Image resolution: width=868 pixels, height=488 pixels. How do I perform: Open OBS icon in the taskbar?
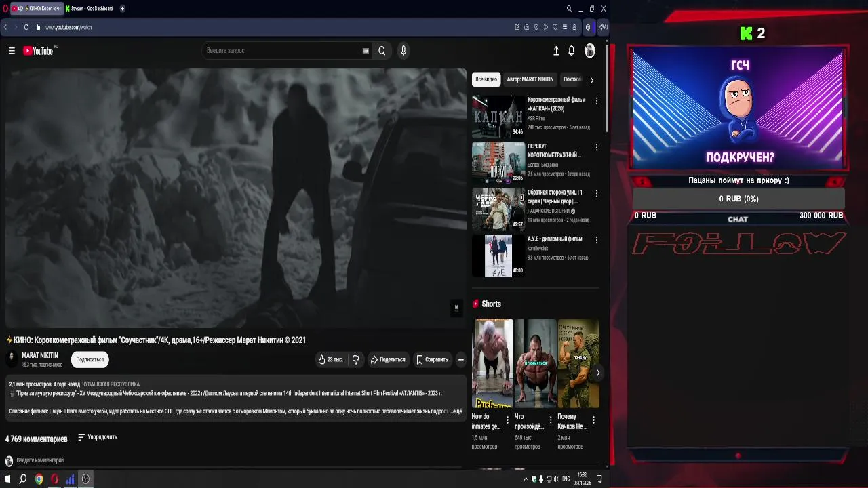pos(85,479)
